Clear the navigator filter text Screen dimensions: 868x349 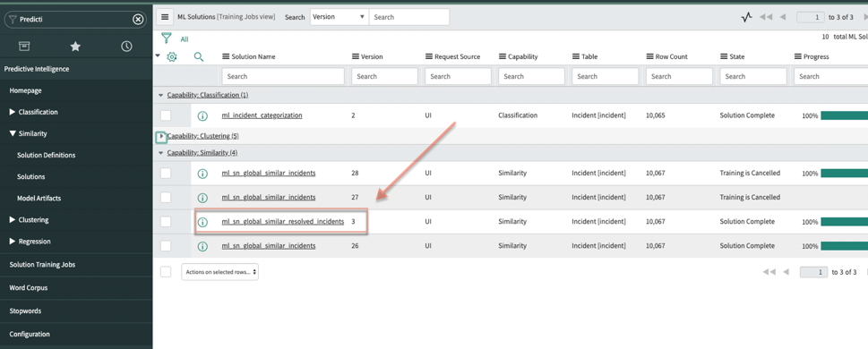[138, 20]
